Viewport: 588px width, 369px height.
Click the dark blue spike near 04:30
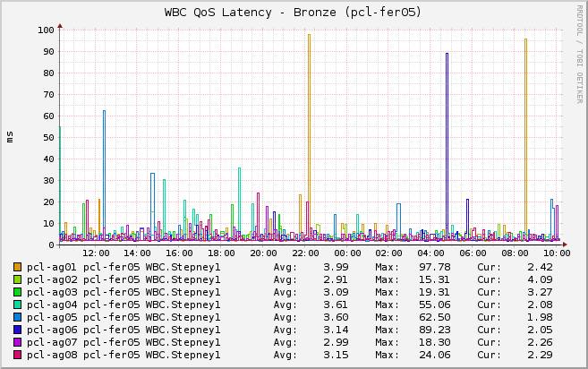(447, 143)
